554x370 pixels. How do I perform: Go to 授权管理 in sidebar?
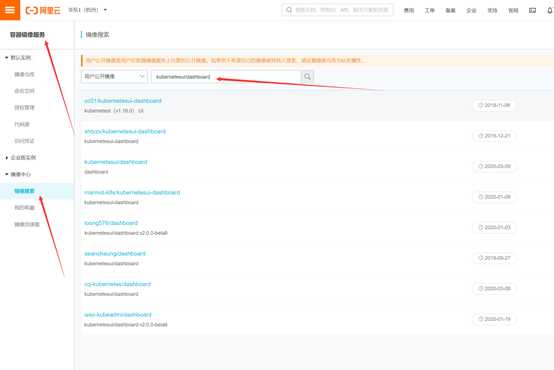click(24, 108)
